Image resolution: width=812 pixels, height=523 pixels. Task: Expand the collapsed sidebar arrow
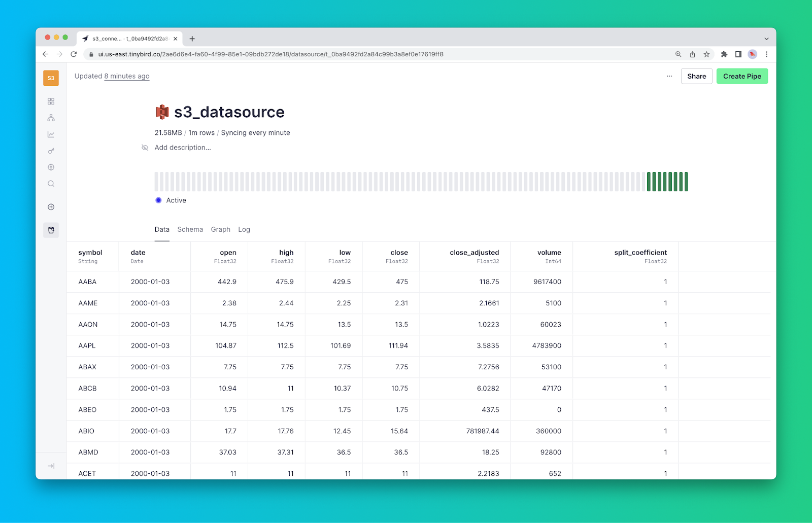pyautogui.click(x=51, y=466)
